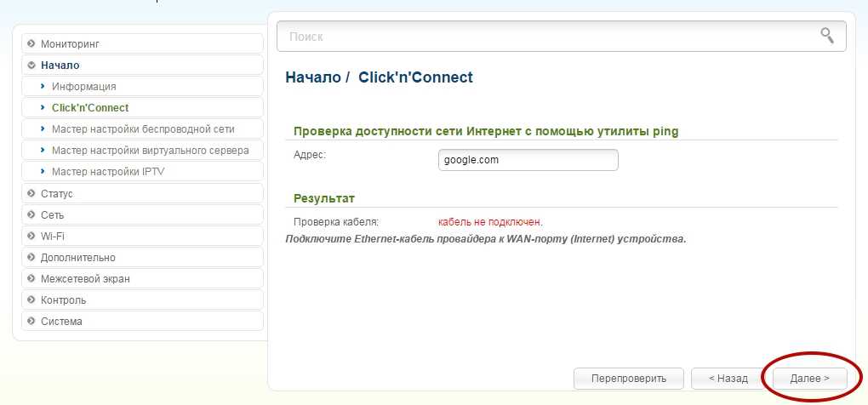Image resolution: width=868 pixels, height=405 pixels.
Task: Click the search magnifier icon
Action: (x=826, y=36)
